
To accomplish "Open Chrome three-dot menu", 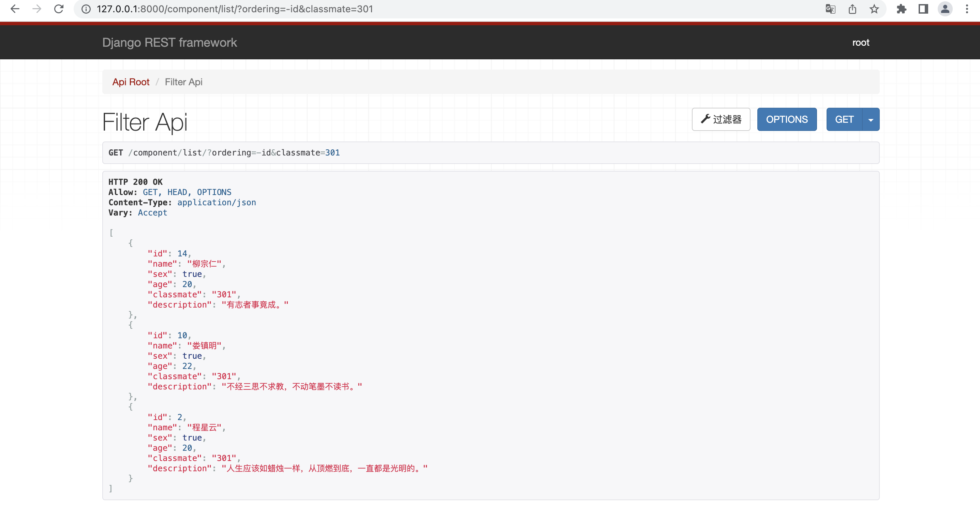I will [x=967, y=9].
